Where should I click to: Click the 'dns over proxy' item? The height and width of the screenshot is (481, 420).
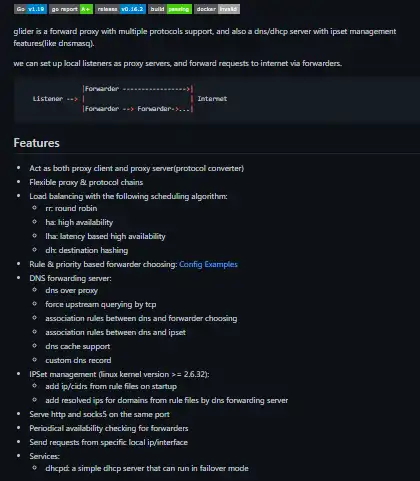[71, 291]
